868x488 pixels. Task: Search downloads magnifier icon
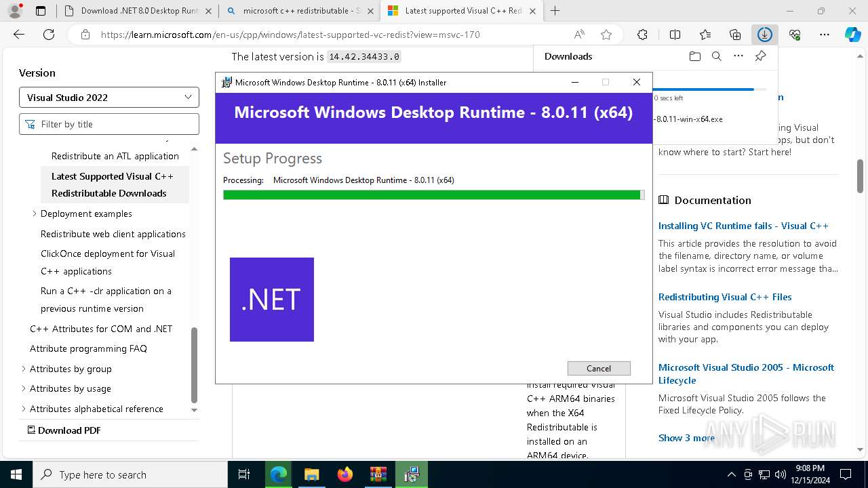coord(717,56)
